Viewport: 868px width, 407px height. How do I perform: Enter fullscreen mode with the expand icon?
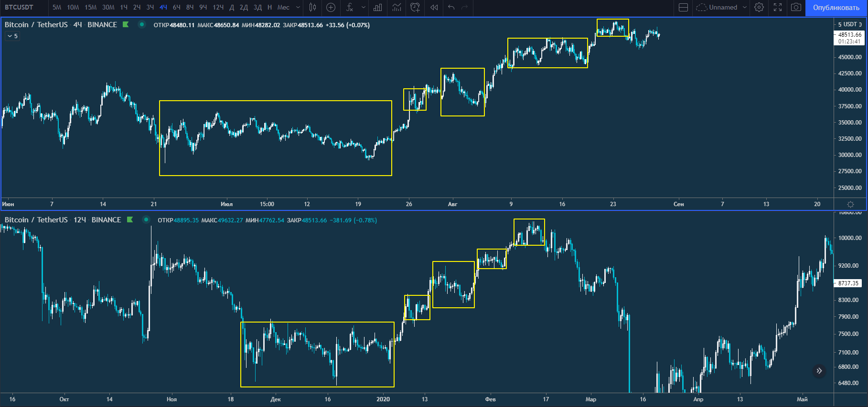tap(778, 7)
